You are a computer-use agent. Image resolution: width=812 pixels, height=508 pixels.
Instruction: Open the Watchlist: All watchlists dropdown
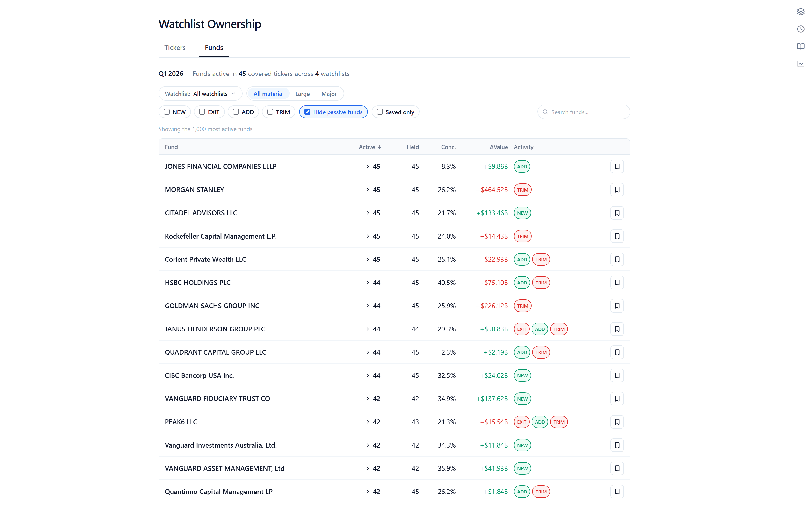200,93
